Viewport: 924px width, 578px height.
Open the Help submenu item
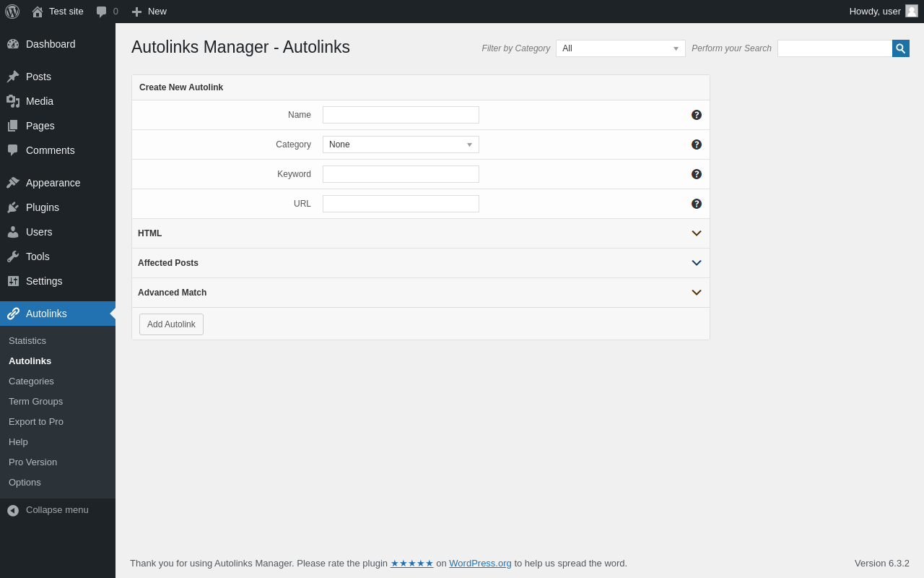[x=58, y=442]
